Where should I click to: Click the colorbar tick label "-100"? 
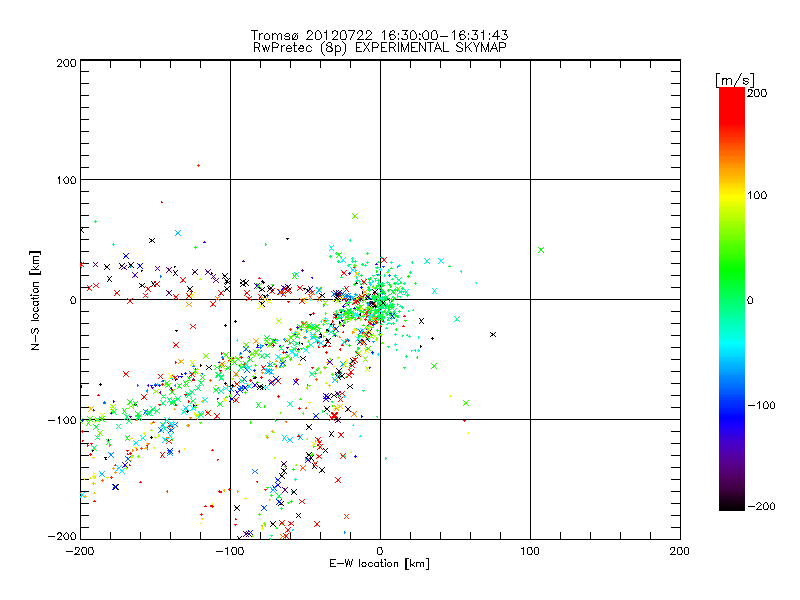(762, 405)
